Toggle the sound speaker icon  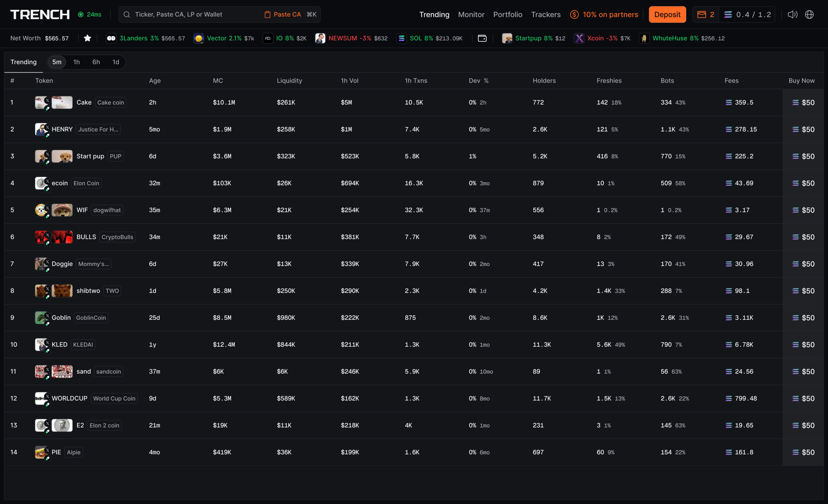[x=792, y=14]
